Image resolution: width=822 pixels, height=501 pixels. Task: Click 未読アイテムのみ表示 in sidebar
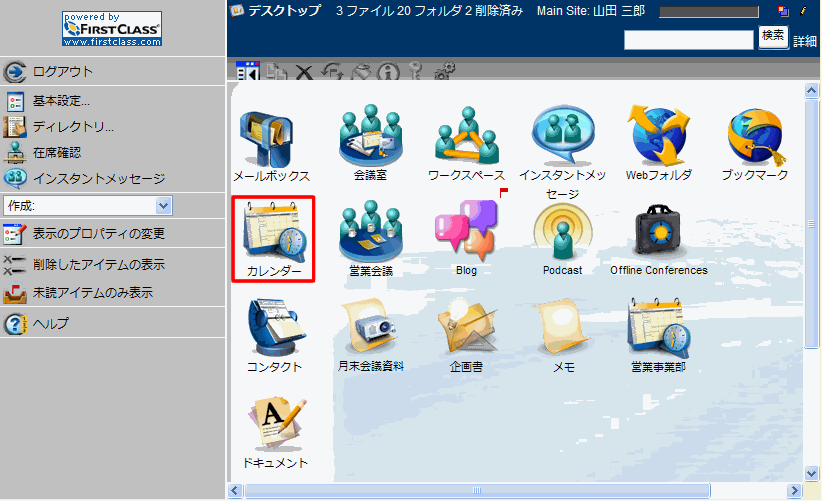tap(92, 293)
